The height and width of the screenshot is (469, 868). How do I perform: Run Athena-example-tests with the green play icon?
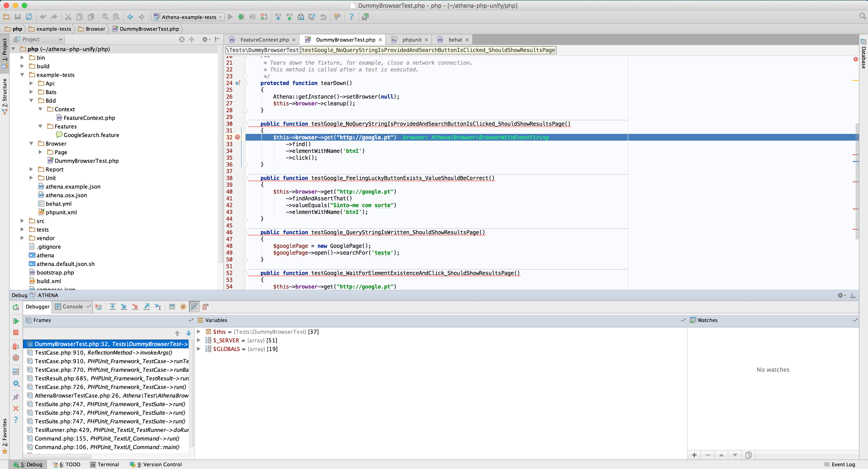click(x=230, y=17)
